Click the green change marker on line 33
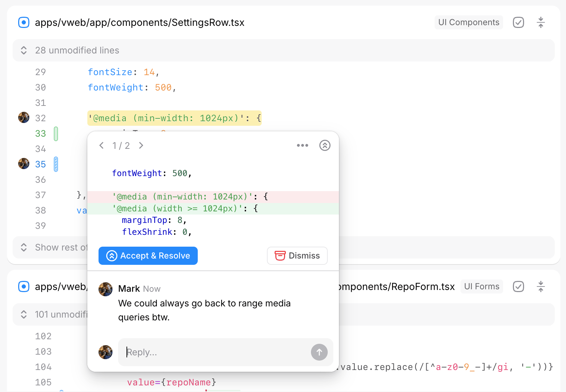 click(x=56, y=134)
